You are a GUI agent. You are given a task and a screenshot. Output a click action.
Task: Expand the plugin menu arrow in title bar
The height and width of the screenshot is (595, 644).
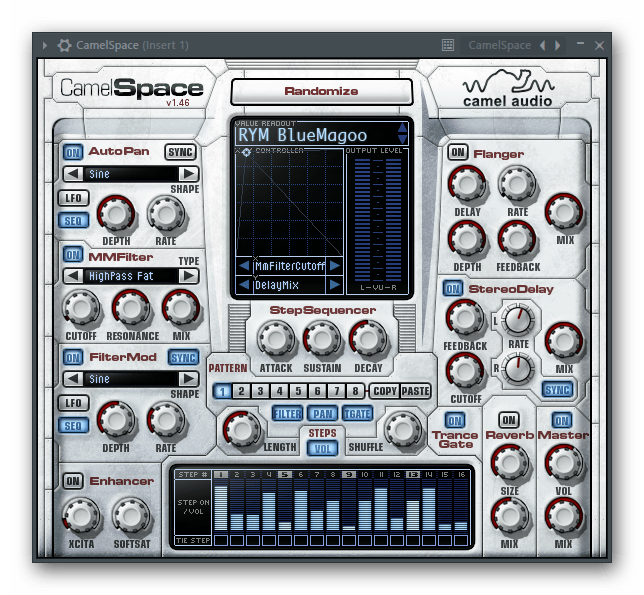(45, 45)
